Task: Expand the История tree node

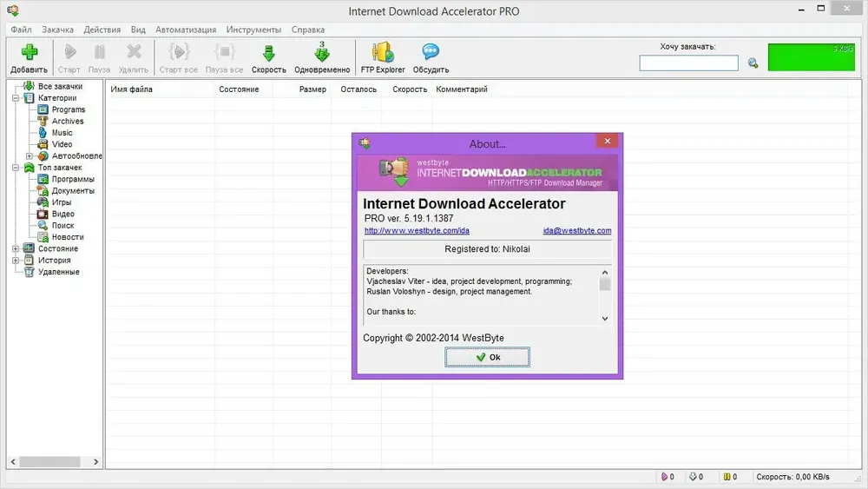Action: 16,261
